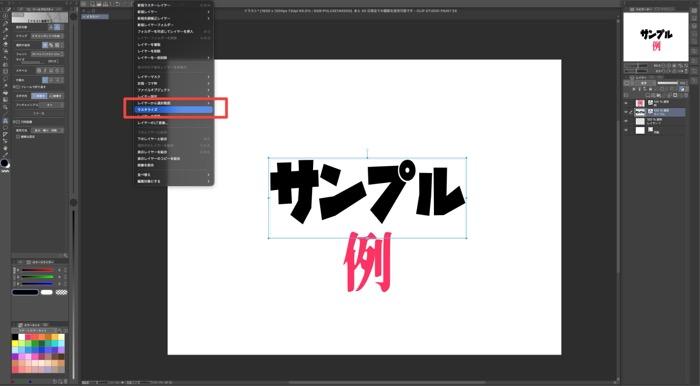Hide the レイヤー1 layer
Screen dimensions: 700x386
pos(626,121)
